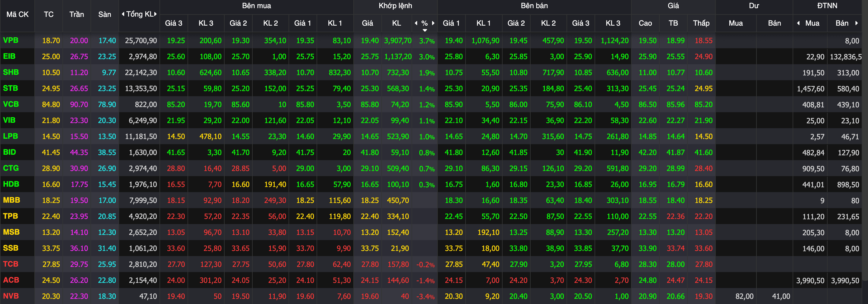Sort by Trần column header

(77, 14)
